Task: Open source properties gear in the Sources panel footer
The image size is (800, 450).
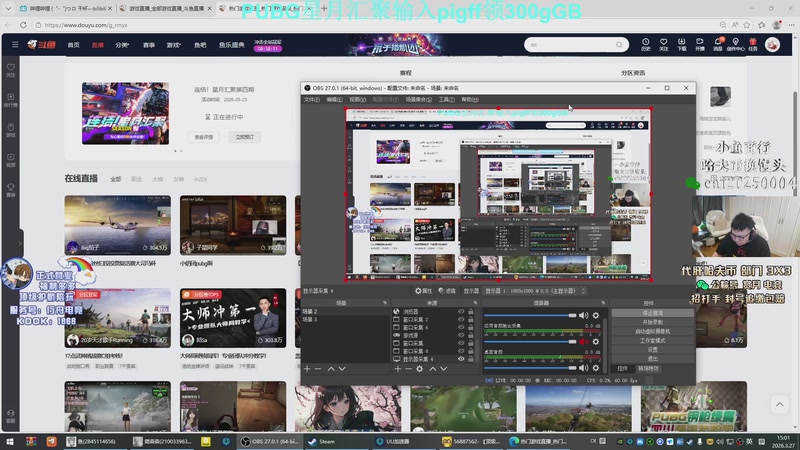Action: pyautogui.click(x=419, y=368)
